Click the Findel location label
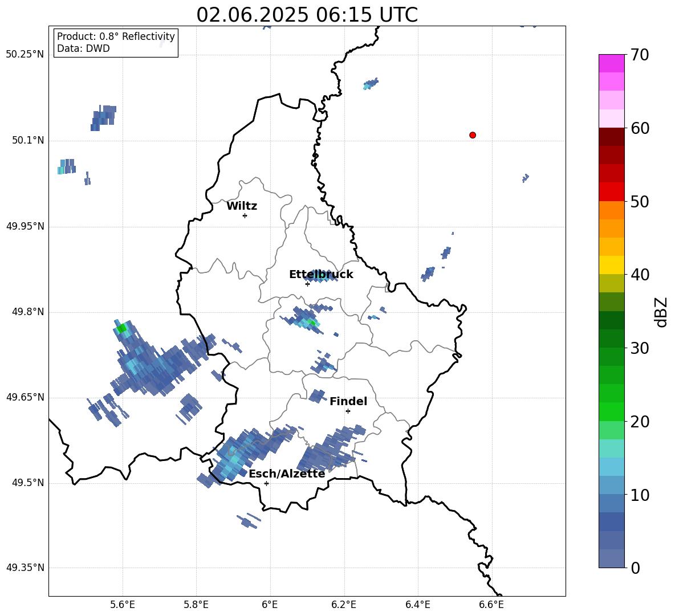This screenshot has height=616, width=675. (x=348, y=401)
